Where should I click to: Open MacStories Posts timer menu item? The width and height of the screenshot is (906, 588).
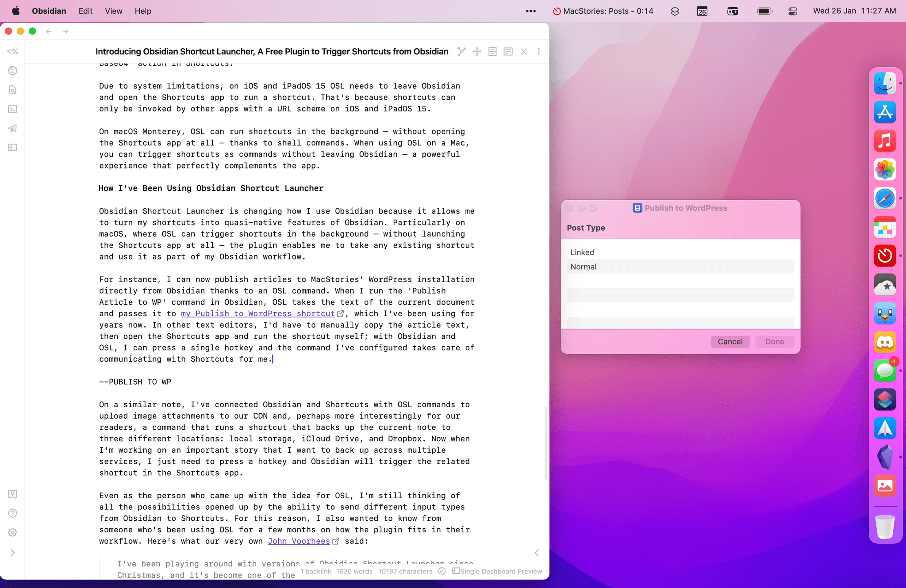point(603,11)
